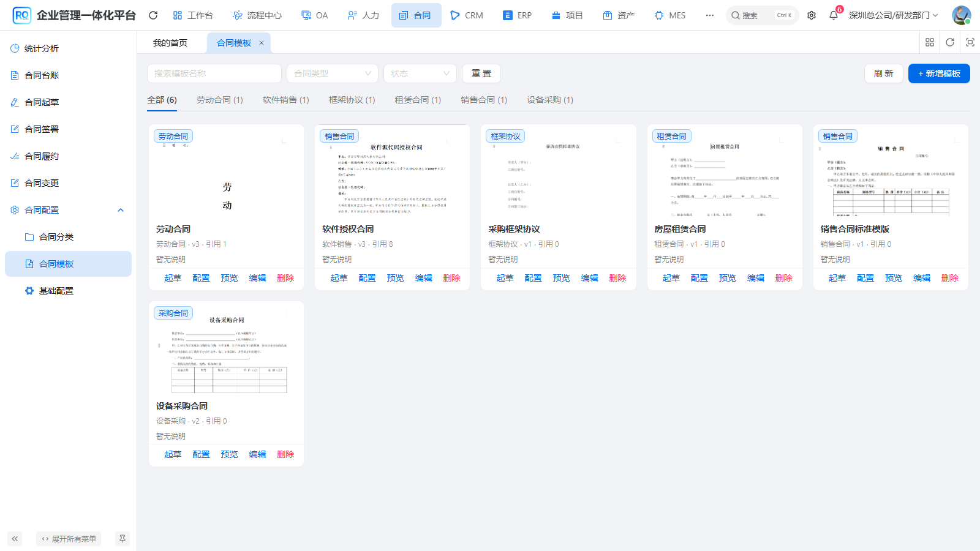This screenshot has width=980, height=551.
Task: Click 预览 on 采购框架协议 card
Action: point(561,278)
